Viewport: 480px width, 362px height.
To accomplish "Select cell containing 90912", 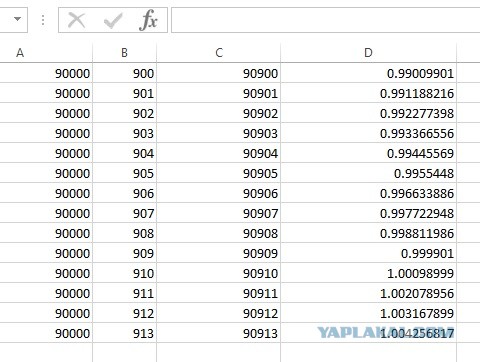I will tap(219, 313).
